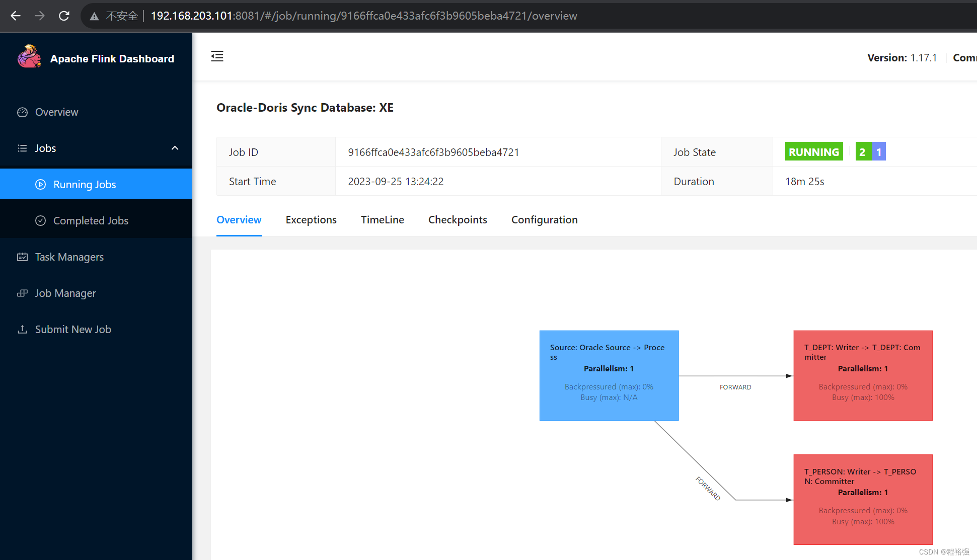Click the Submit New Job upload icon
The image size is (977, 560).
point(22,330)
